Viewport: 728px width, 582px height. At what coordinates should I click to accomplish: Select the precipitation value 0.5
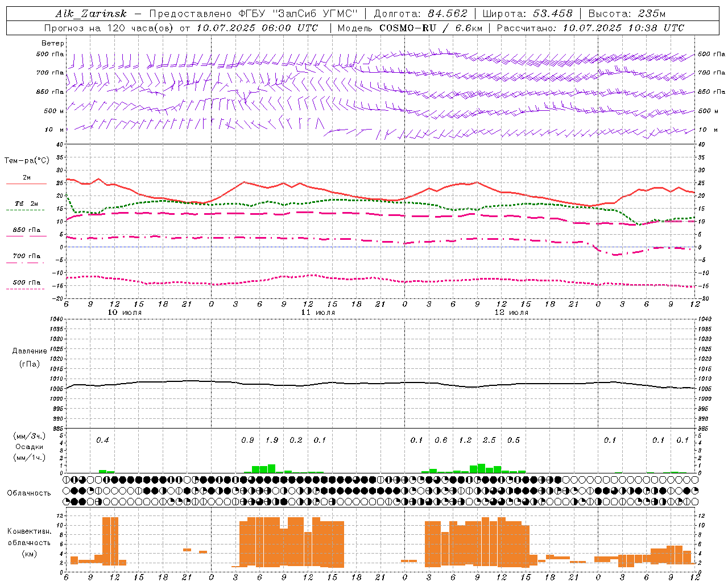tap(514, 440)
